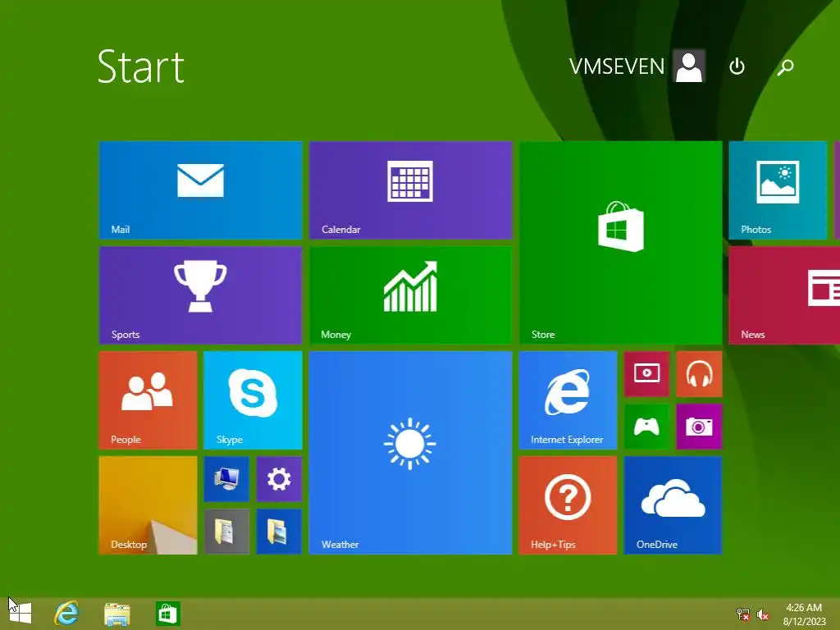
Task: Open the Weather tile
Action: click(411, 453)
